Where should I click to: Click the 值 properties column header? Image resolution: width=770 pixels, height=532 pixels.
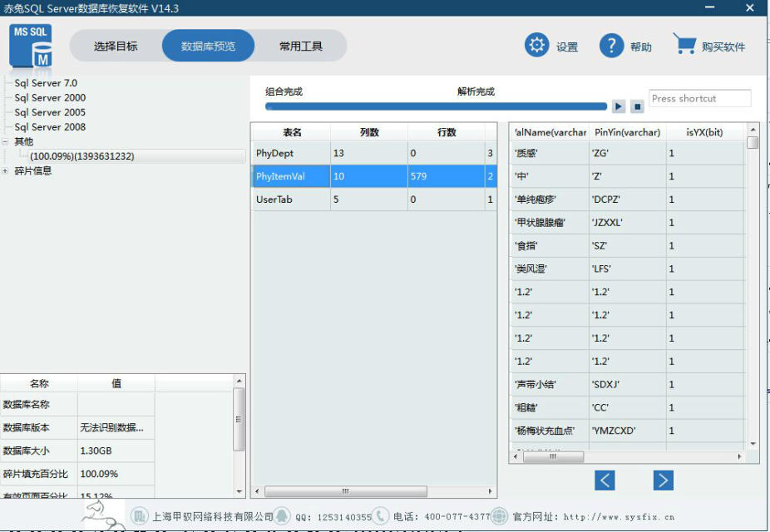point(116,383)
